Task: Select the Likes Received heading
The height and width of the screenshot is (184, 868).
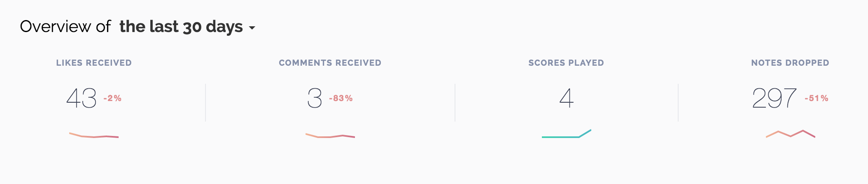Action: (x=94, y=63)
